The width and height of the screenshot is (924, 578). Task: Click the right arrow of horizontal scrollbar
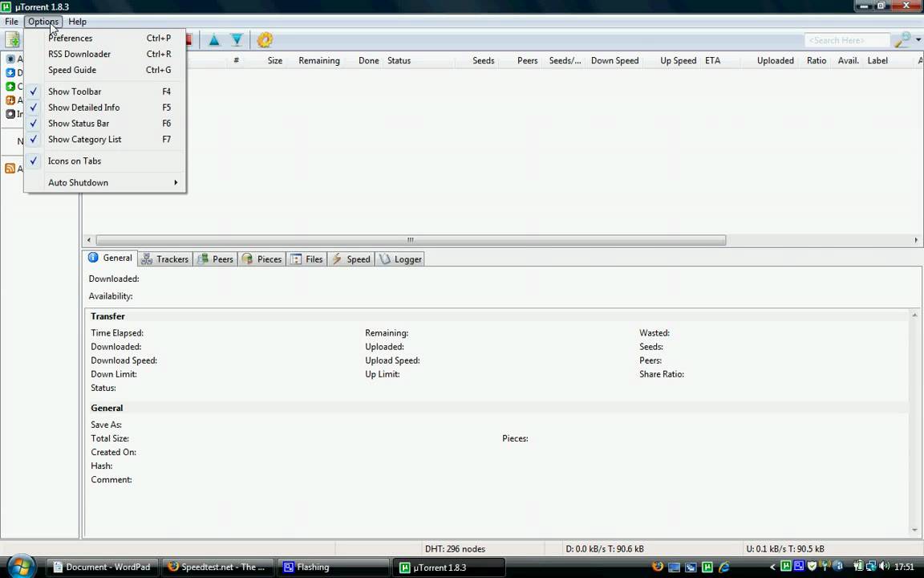pos(916,240)
